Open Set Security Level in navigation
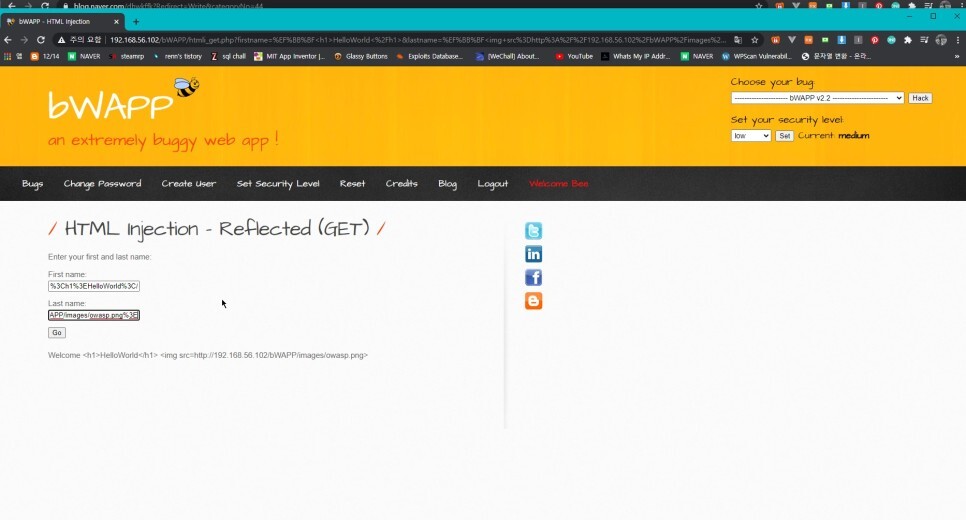 tap(278, 184)
